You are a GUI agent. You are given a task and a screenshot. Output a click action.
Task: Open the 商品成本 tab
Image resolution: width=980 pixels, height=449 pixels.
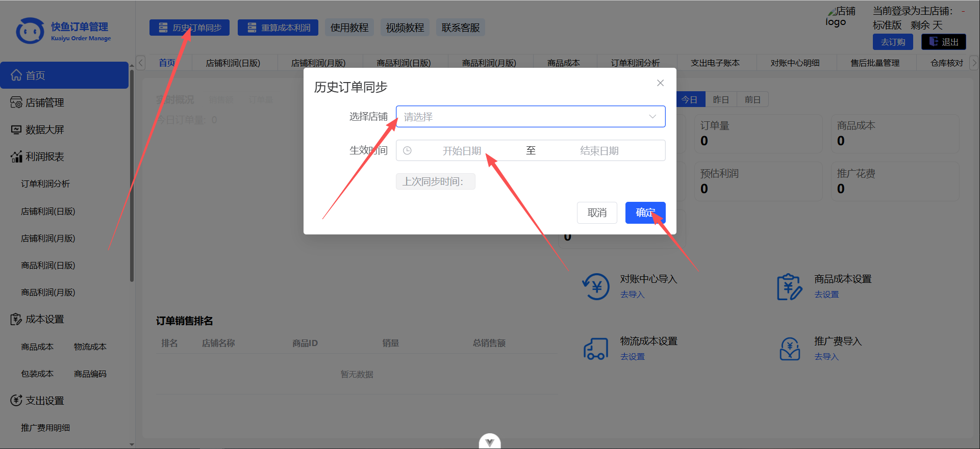click(564, 63)
